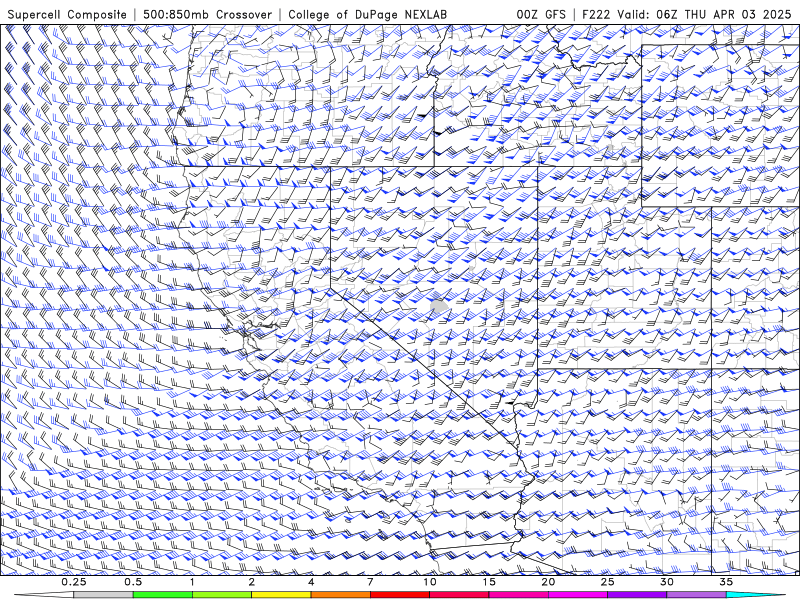
Task: Click the legend value 2
Action: coord(252,582)
